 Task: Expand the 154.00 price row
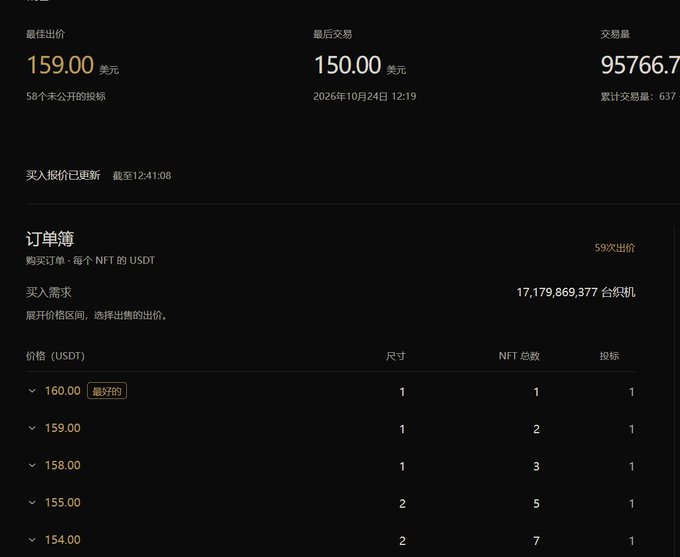32,540
